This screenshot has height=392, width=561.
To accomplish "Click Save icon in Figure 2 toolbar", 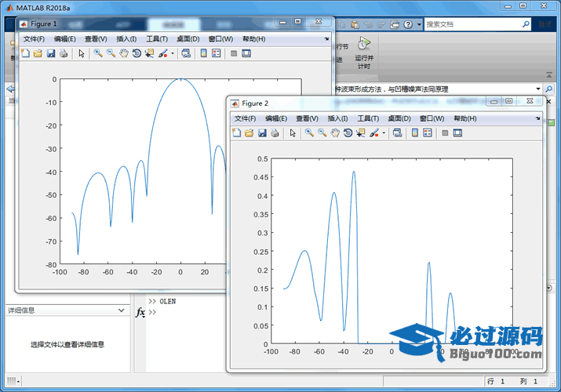I will (x=262, y=133).
